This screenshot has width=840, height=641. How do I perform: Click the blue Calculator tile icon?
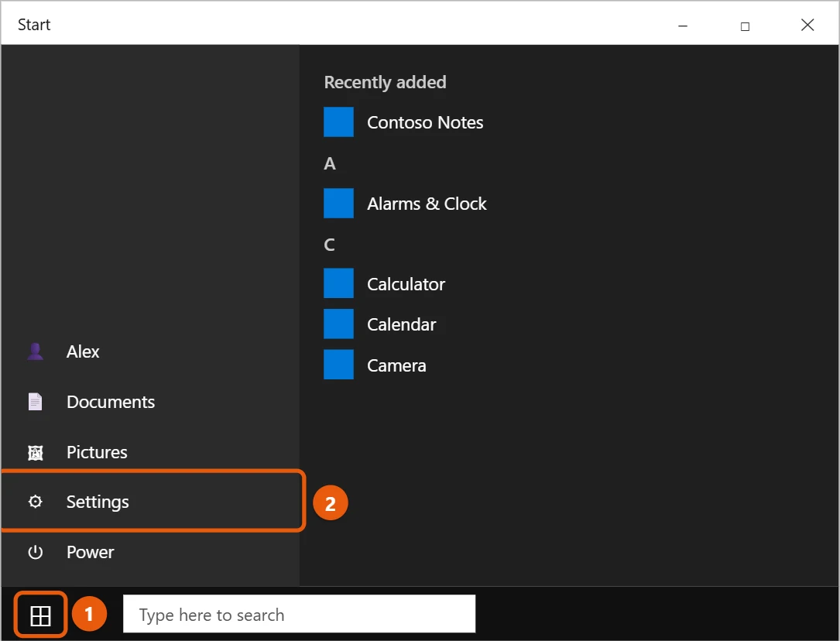(x=338, y=283)
